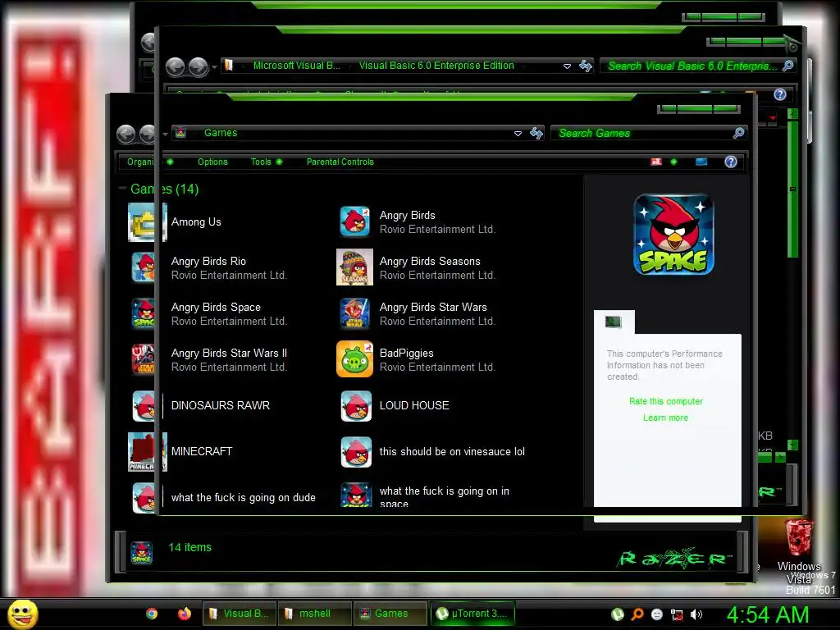
Task: Select the LOUD HOUSE game icon
Action: [x=356, y=405]
